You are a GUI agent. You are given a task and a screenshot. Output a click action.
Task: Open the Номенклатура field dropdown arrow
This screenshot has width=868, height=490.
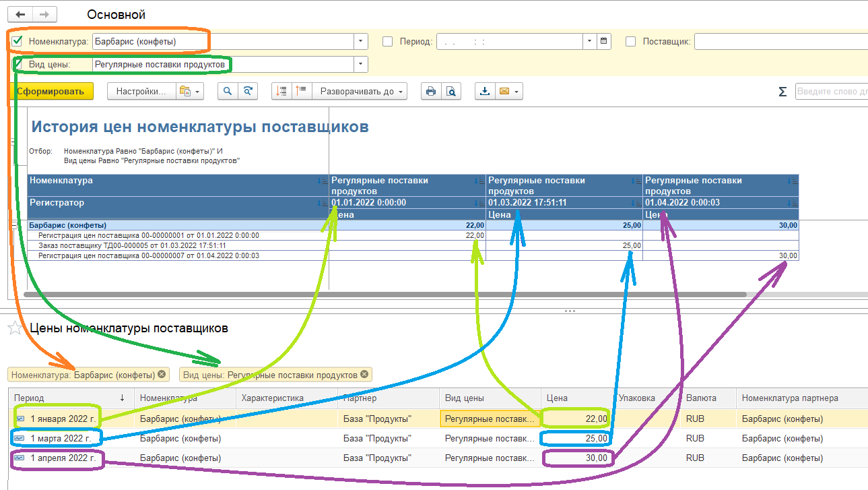click(x=361, y=41)
